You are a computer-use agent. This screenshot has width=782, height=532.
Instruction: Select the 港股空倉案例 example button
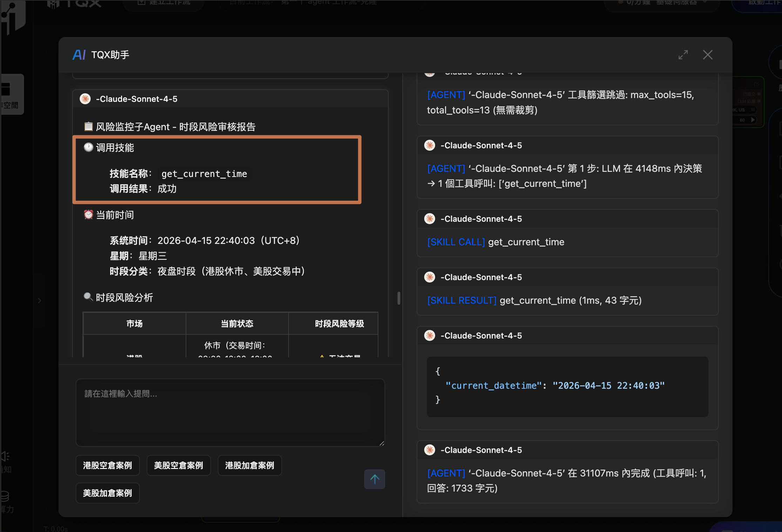pos(108,465)
